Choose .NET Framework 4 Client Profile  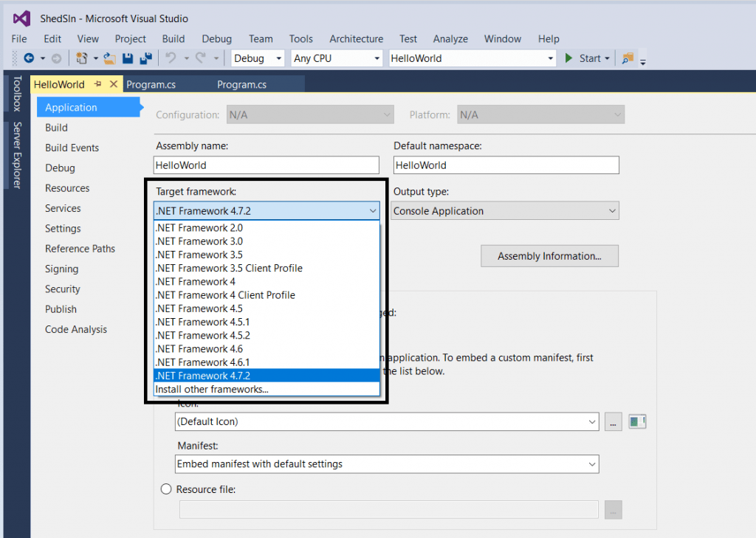click(267, 295)
